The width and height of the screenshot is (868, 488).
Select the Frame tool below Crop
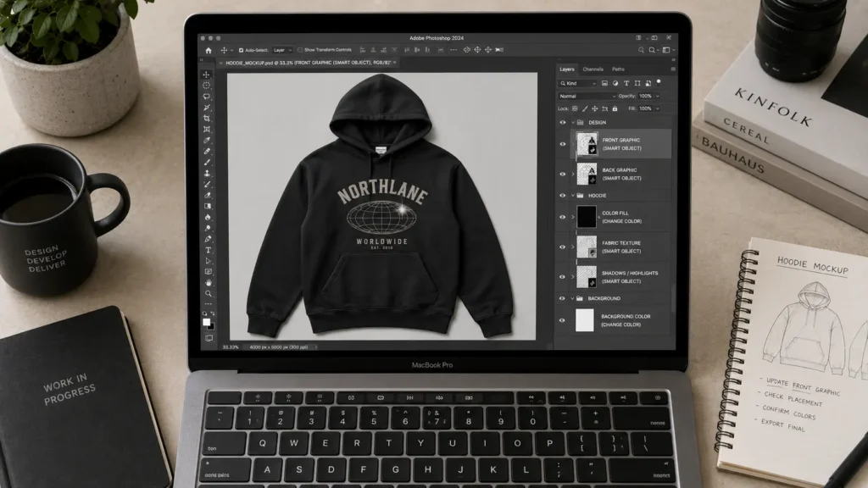click(207, 130)
